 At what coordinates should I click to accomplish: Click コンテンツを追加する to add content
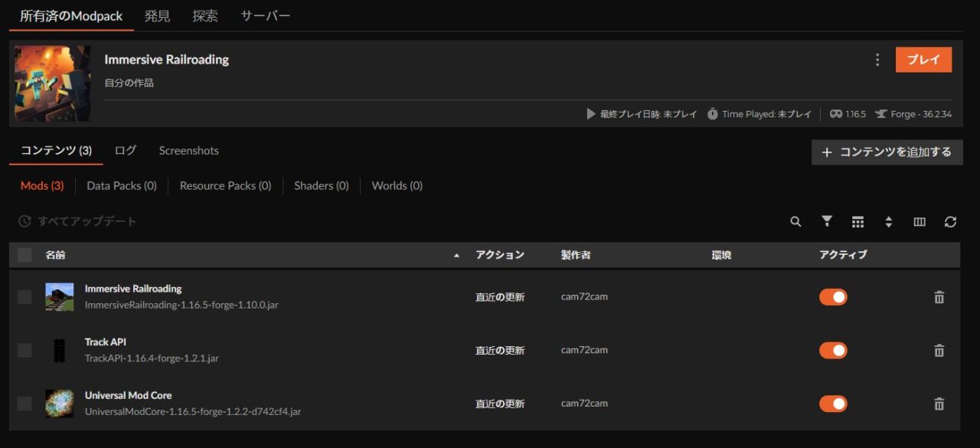tap(887, 152)
